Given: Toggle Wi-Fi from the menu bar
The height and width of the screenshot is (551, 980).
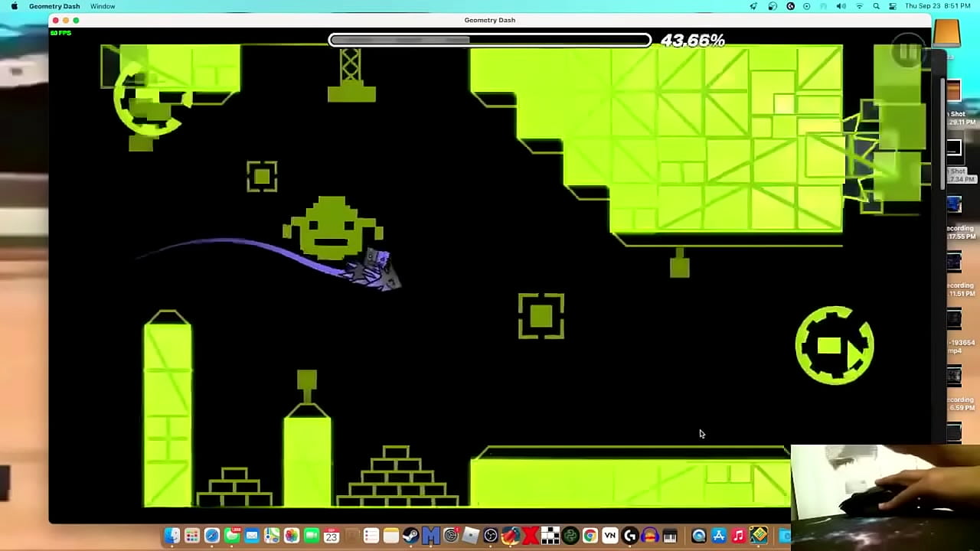Looking at the screenshot, I should click(x=860, y=6).
